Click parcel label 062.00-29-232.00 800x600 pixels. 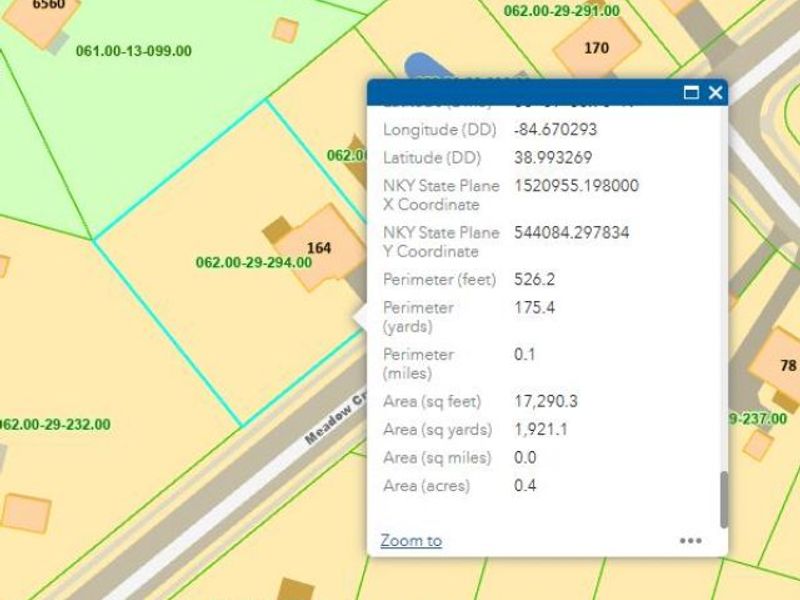point(55,424)
